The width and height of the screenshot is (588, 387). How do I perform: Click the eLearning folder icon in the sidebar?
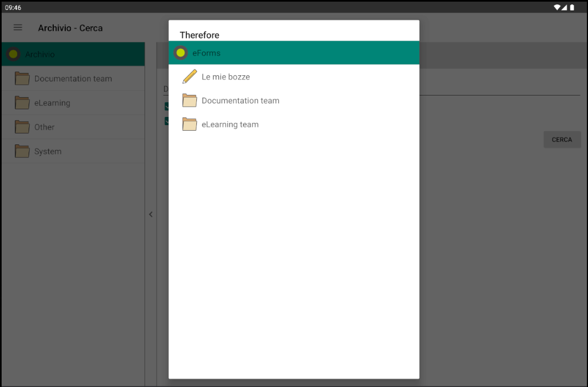(22, 103)
